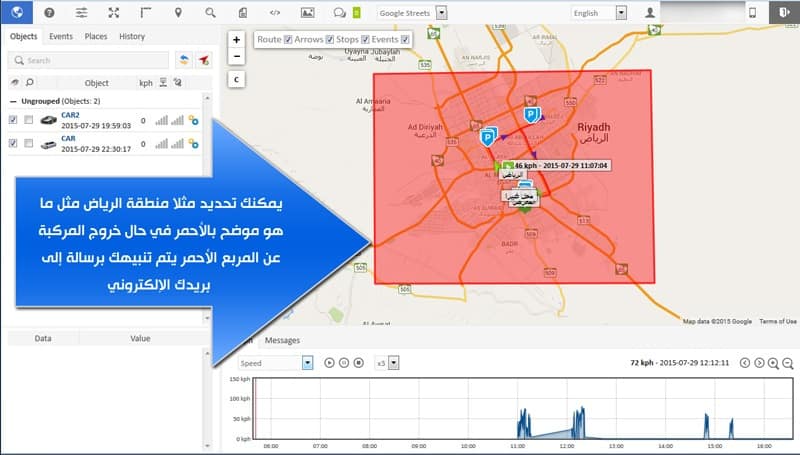
Task: Toggle the Events checkbox on the map
Action: (405, 39)
